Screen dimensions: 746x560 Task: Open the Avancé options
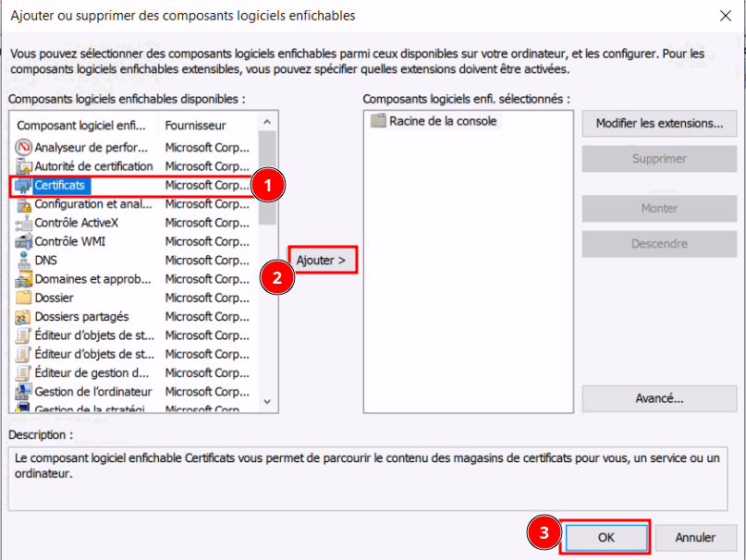coord(658,399)
